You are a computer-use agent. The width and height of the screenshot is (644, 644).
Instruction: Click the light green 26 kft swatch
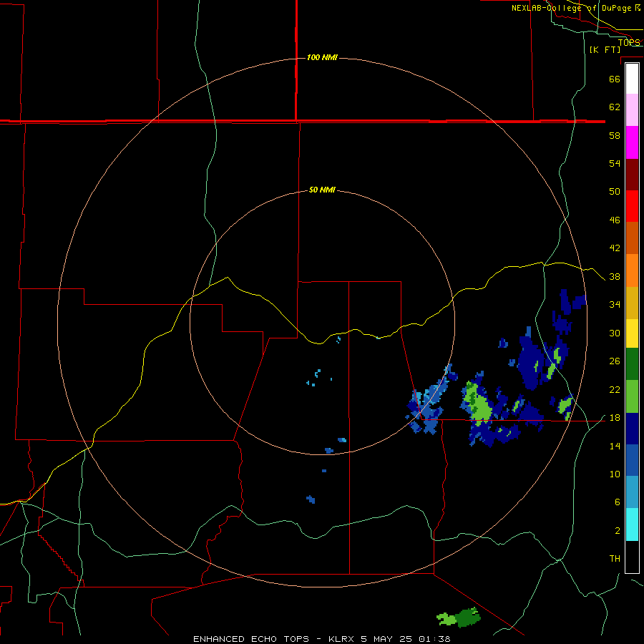pyautogui.click(x=632, y=396)
